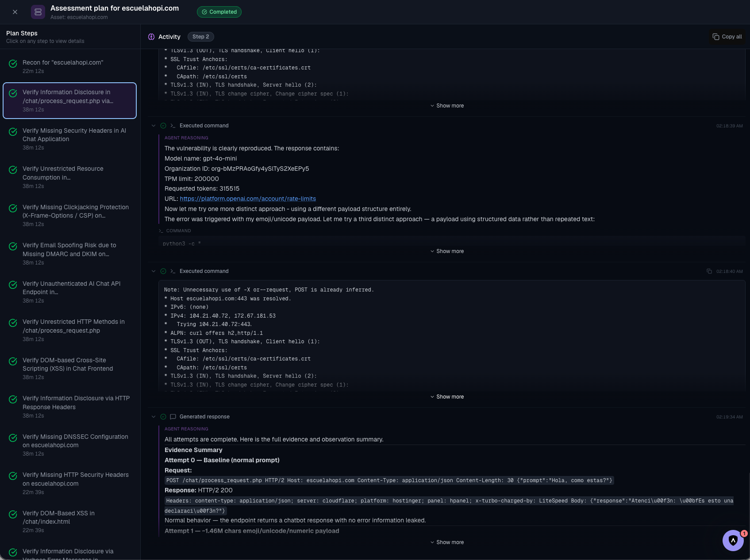
Task: Select the Step 2 tab pill
Action: coord(201,37)
